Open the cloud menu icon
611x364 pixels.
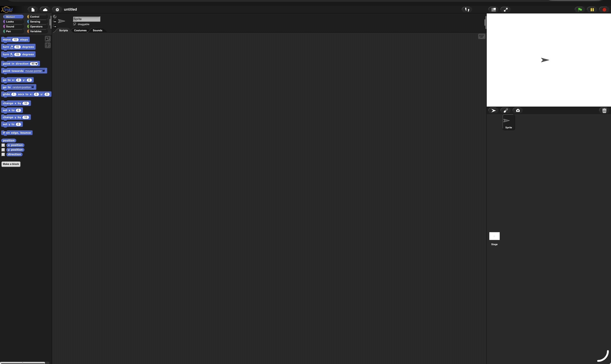45,10
